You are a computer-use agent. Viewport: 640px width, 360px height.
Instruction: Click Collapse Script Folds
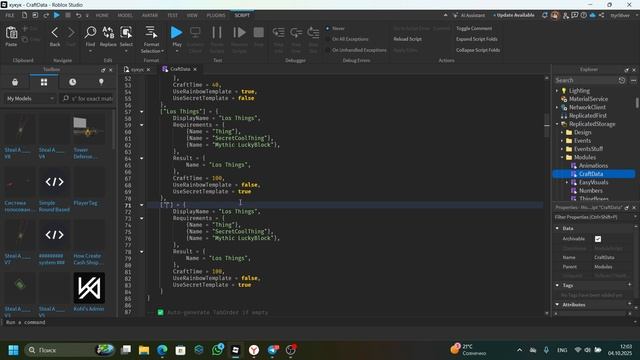(478, 50)
